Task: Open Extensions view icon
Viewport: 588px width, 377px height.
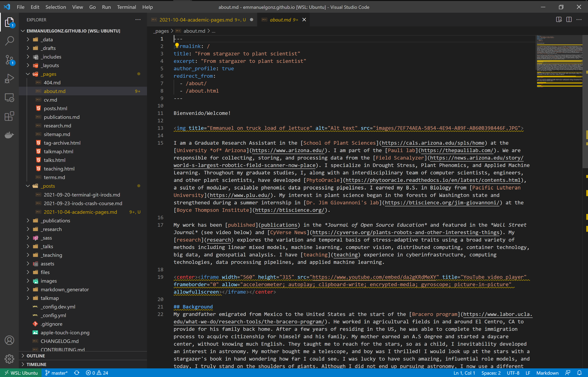Action: coord(9,116)
